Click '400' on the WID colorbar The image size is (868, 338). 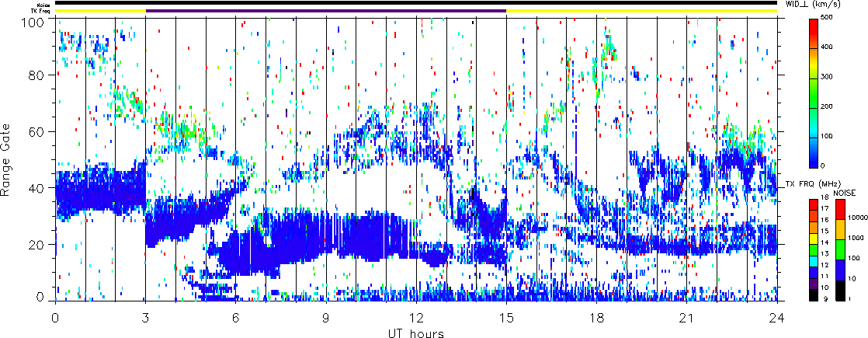tap(828, 47)
